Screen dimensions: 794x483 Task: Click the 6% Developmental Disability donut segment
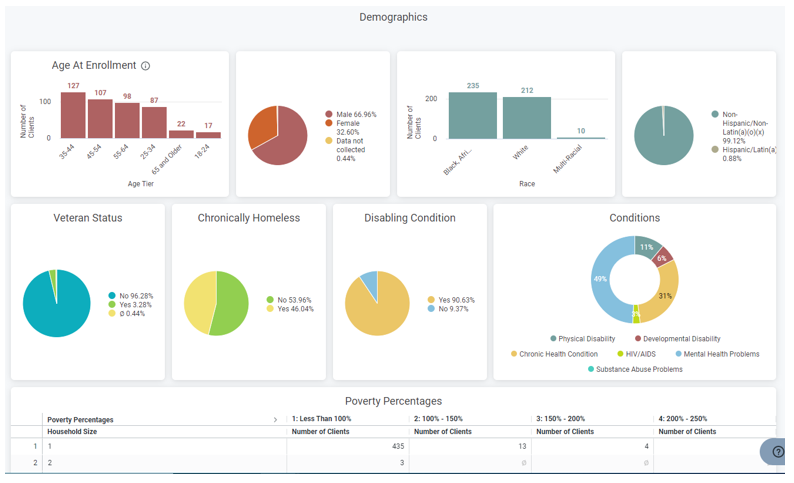click(662, 257)
